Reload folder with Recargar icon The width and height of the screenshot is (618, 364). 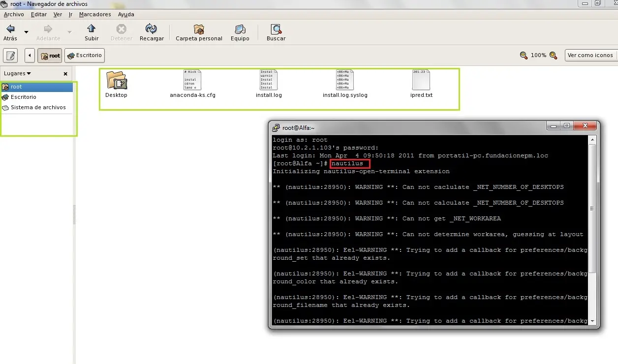pyautogui.click(x=152, y=29)
